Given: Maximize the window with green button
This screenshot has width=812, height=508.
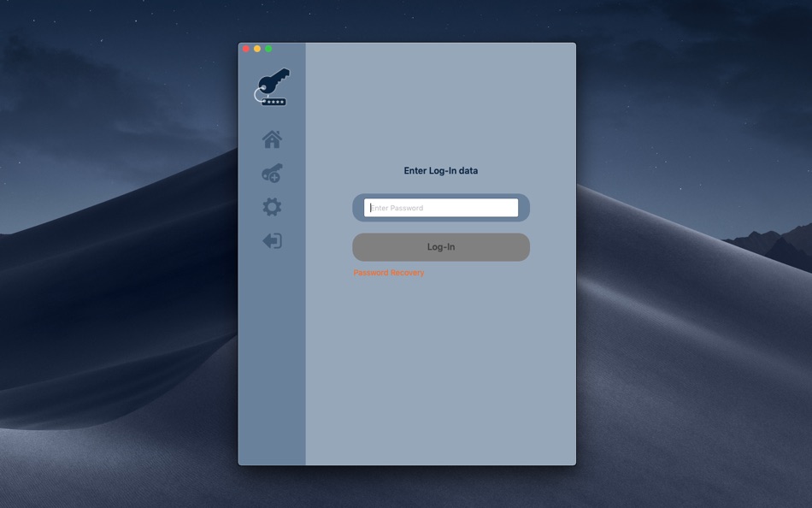Looking at the screenshot, I should 268,49.
